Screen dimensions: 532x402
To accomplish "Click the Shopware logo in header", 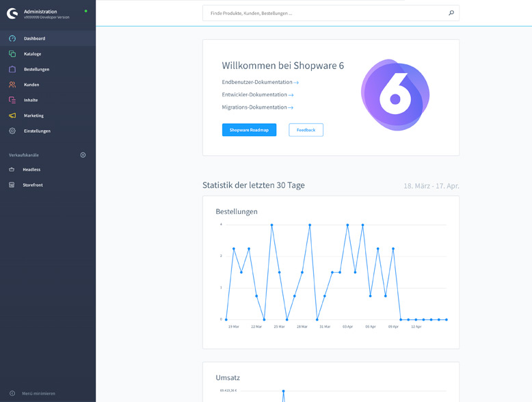I will (12, 14).
